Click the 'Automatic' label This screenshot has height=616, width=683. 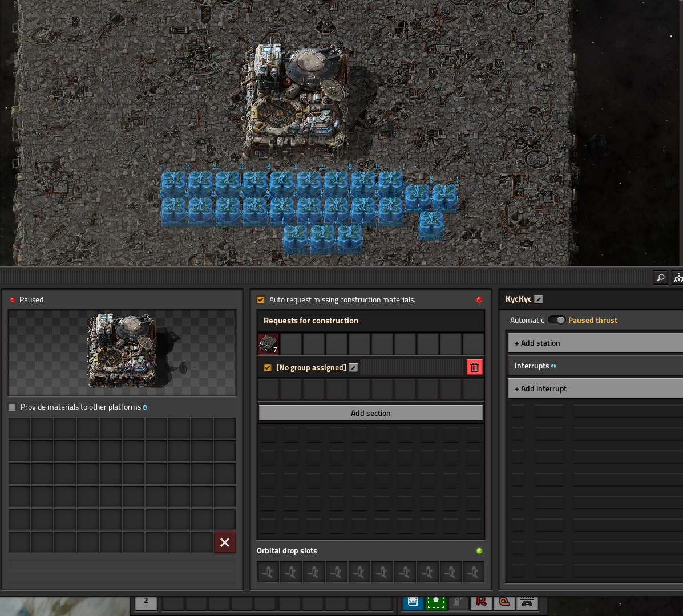pos(527,320)
